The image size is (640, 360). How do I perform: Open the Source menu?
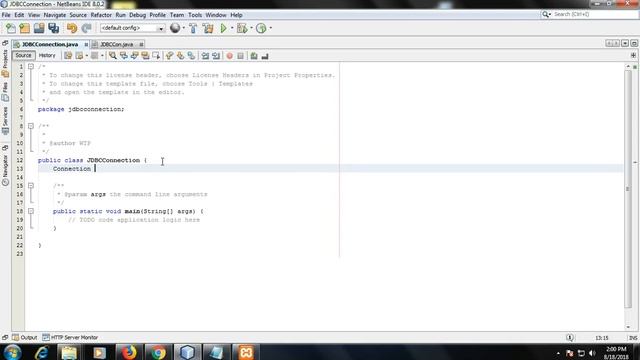click(x=78, y=15)
